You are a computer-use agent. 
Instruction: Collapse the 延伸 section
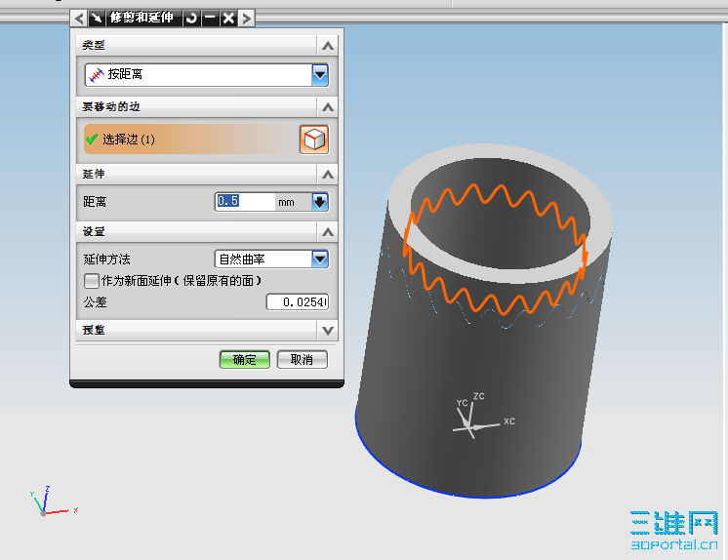click(328, 175)
